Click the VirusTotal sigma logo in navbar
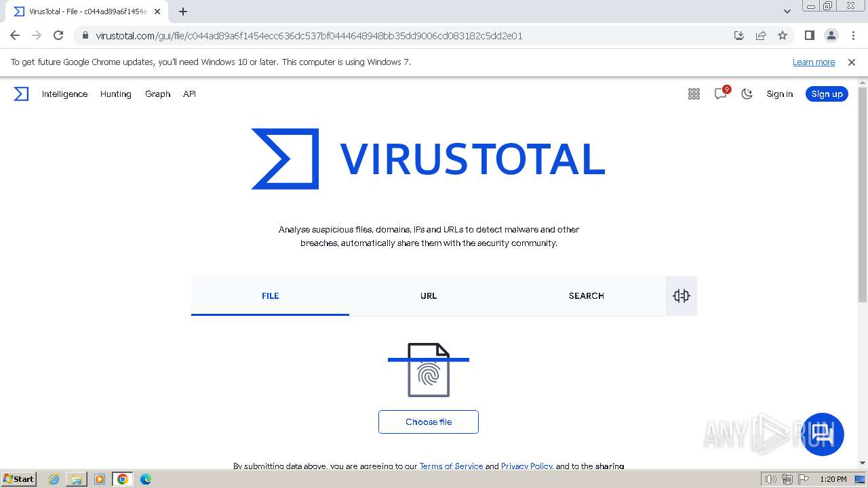 coord(21,94)
